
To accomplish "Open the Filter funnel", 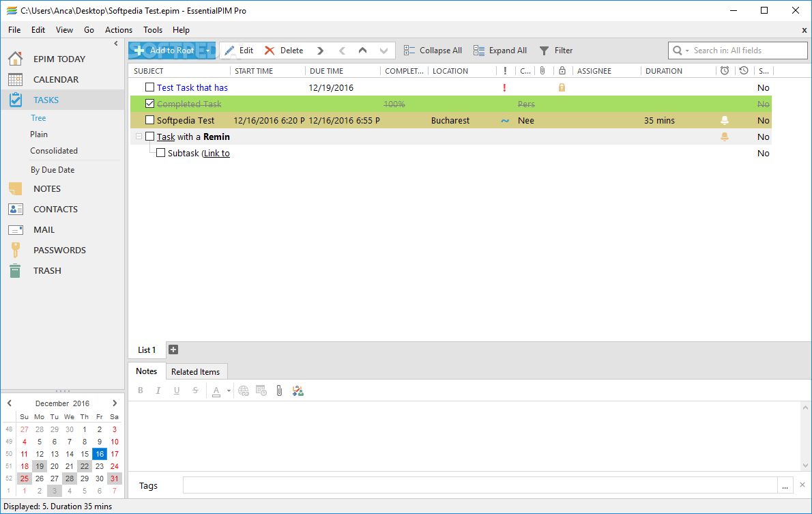I will coord(544,51).
